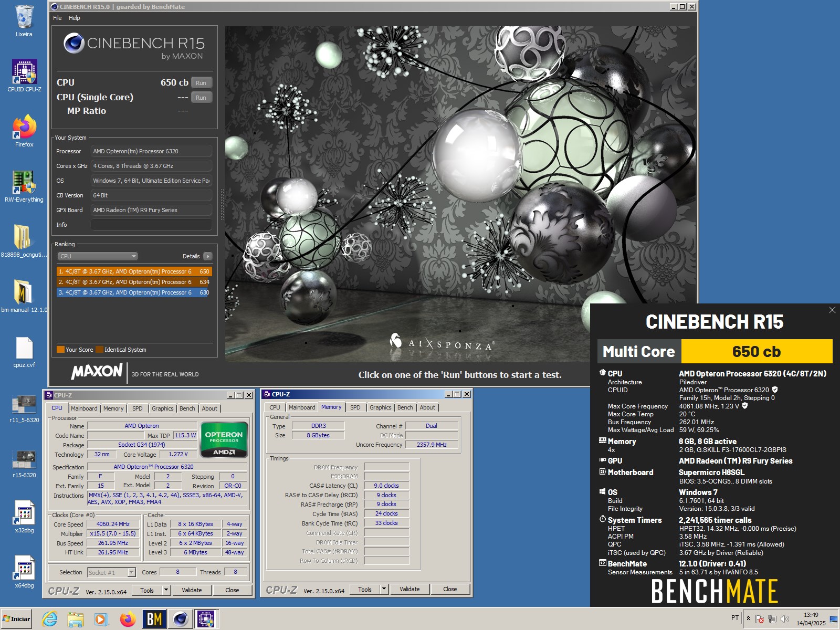The height and width of the screenshot is (630, 840).
Task: Open the RW-Everything desktop shortcut
Action: pos(24,186)
